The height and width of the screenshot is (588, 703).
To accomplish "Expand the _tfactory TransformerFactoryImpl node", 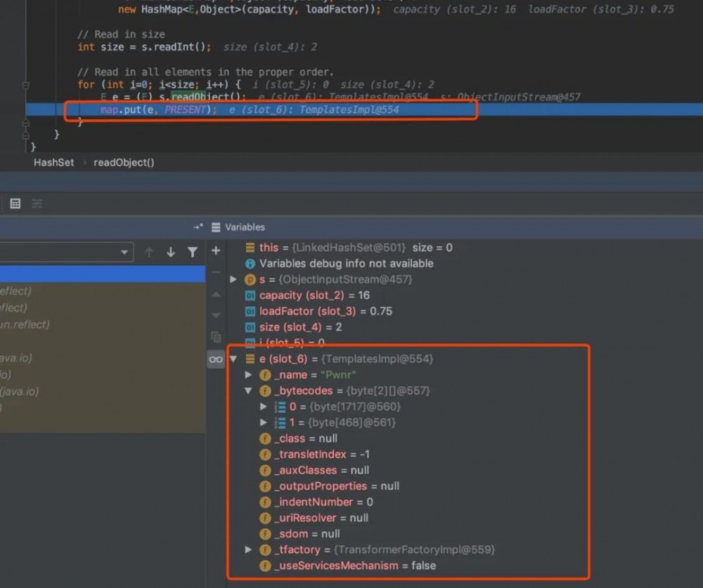I will click(249, 549).
